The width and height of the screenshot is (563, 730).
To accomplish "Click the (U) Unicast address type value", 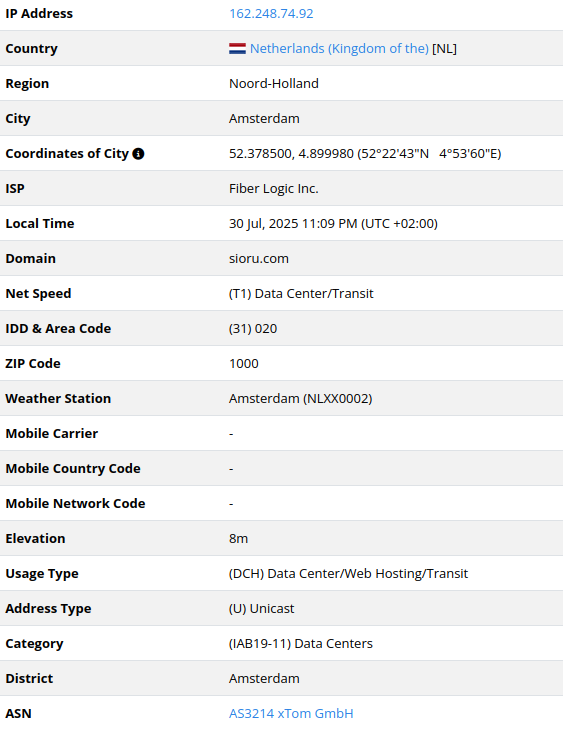I will click(x=262, y=608).
